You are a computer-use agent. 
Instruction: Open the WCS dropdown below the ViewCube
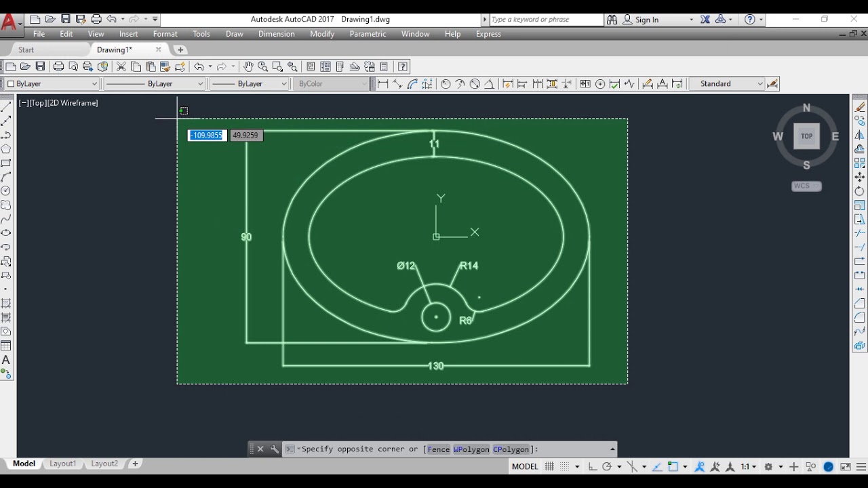point(807,186)
